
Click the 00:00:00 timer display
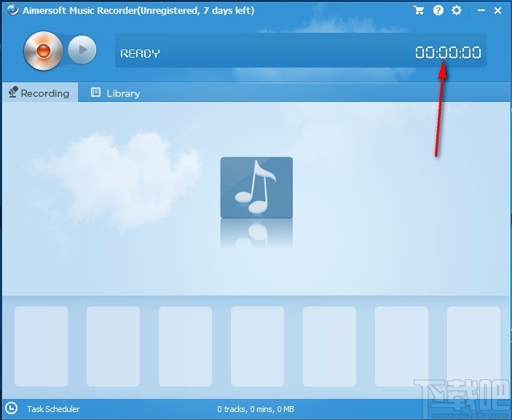(x=448, y=52)
